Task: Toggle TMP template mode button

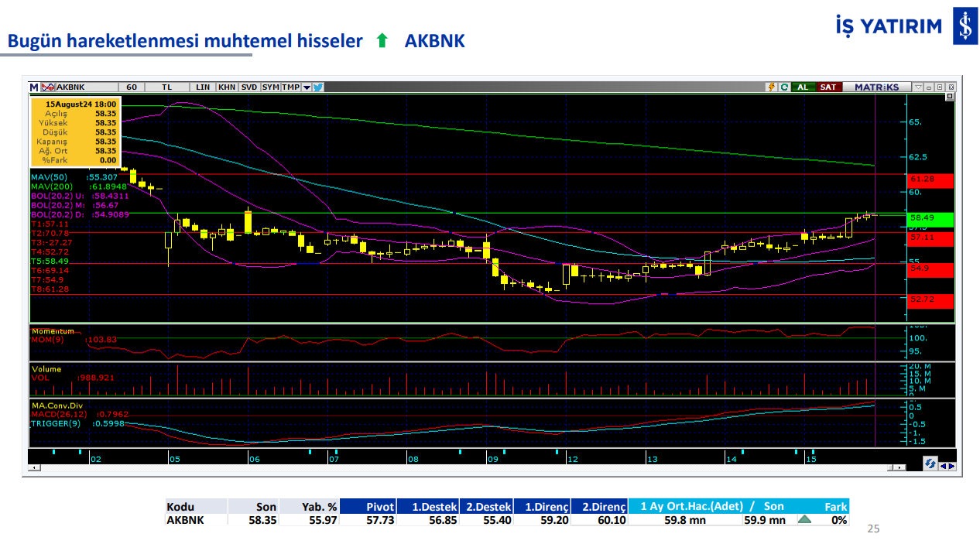Action: tap(292, 87)
